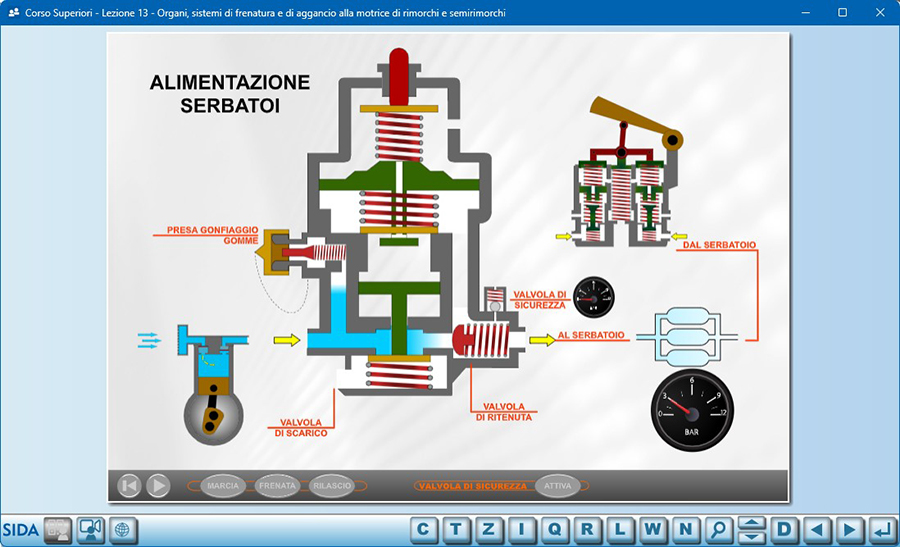Click the return enter arrow icon

[881, 529]
